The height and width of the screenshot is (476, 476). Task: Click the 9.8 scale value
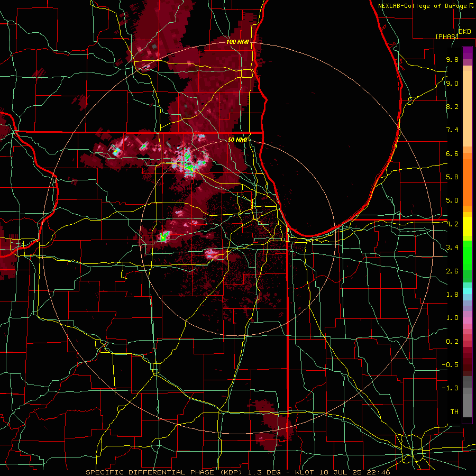coord(452,60)
